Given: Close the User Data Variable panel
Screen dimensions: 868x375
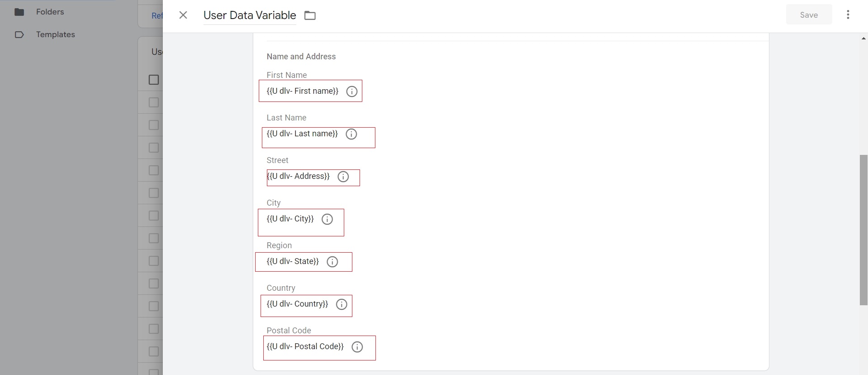Looking at the screenshot, I should tap(183, 15).
